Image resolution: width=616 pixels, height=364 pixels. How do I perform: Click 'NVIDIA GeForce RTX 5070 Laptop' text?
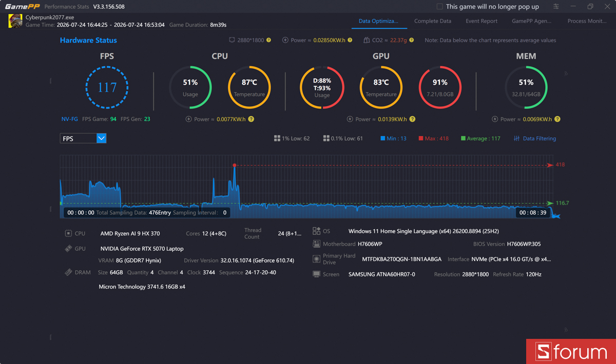(x=142, y=249)
